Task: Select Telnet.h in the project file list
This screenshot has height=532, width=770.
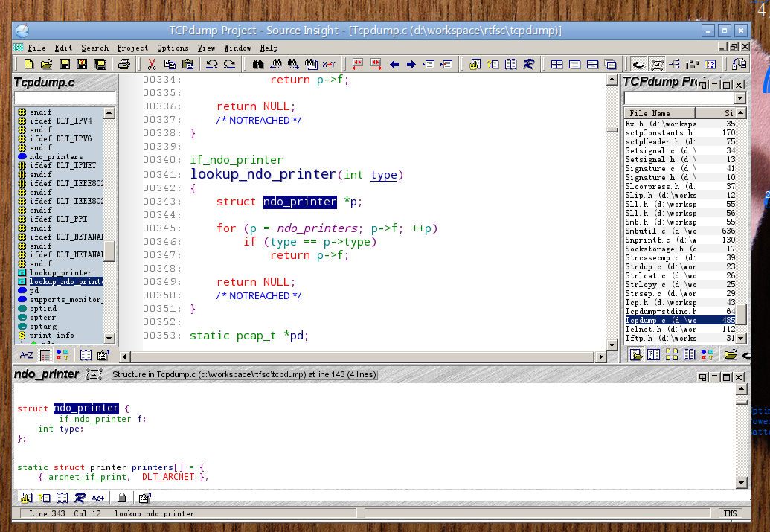Action: pos(680,329)
